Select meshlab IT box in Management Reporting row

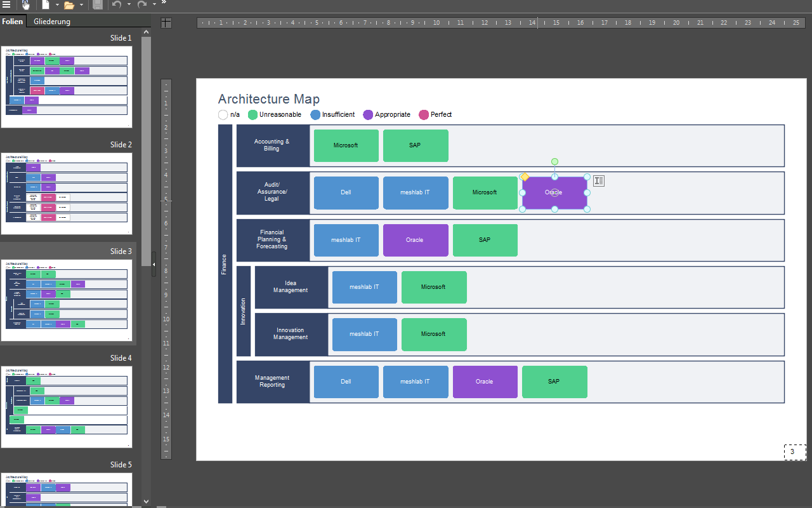pos(416,382)
